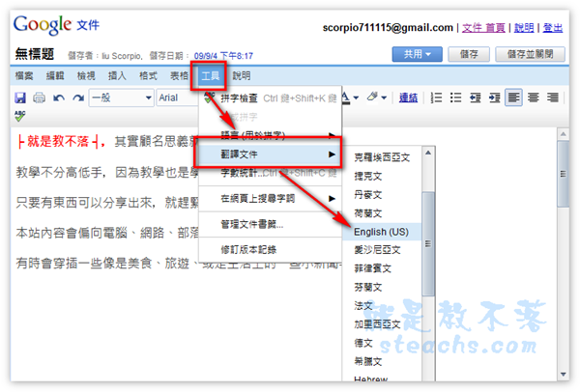Screen dimensions: 580x392
Task: Select 修訂版本記錄 menu entry
Action: [270, 250]
